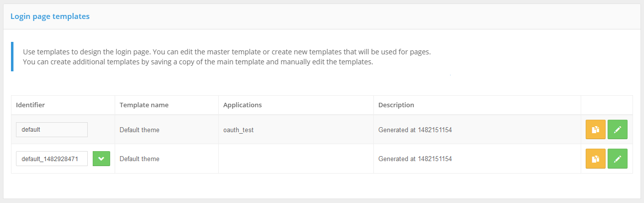This screenshot has width=644, height=203.
Task: Copy the default template row
Action: point(595,130)
